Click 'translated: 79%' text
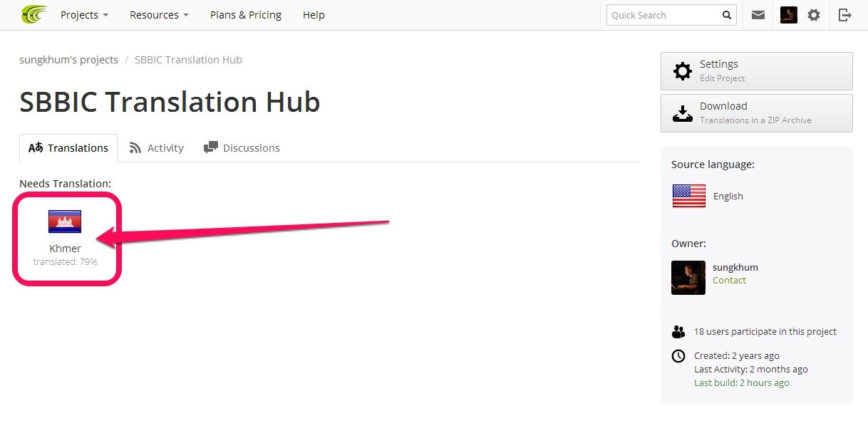 point(66,262)
